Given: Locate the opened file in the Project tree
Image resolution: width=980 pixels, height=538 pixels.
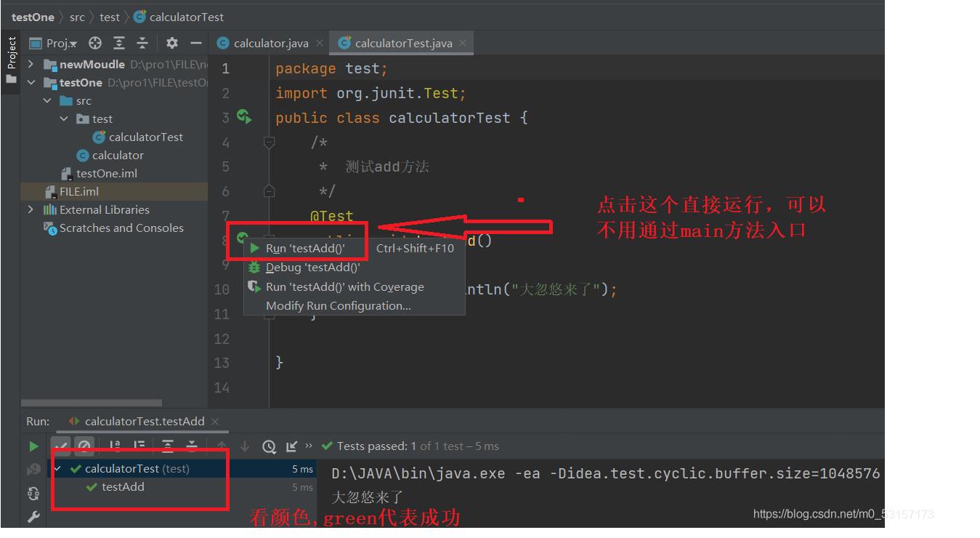Looking at the screenshot, I should pyautogui.click(x=95, y=43).
